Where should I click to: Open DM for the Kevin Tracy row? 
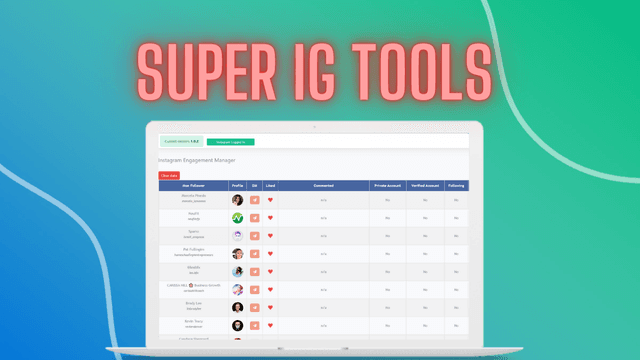coord(255,325)
